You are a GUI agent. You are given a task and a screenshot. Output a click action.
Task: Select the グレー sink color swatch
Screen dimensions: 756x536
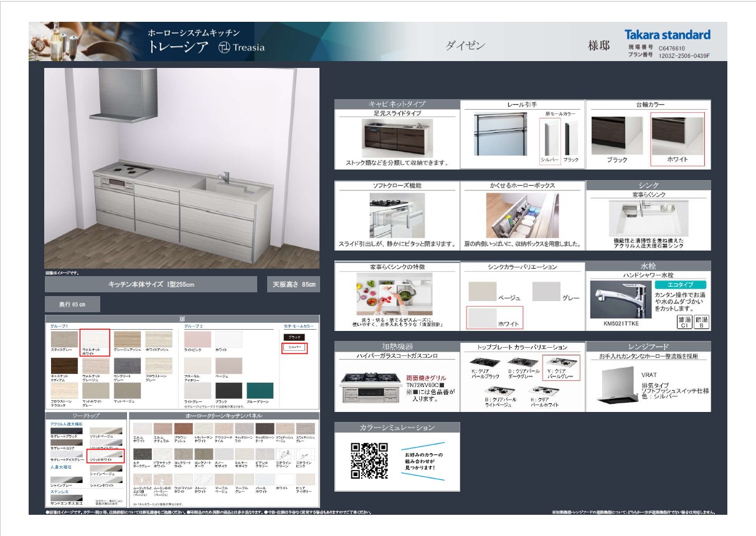(x=546, y=291)
